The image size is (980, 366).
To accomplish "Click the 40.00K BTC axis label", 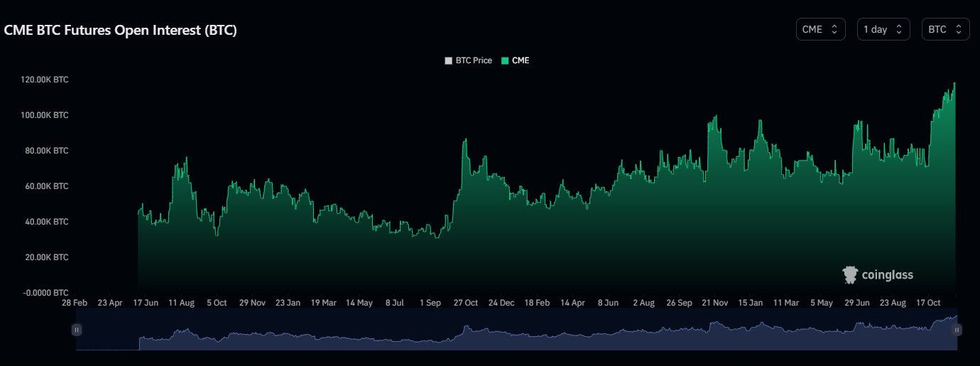I will [x=47, y=222].
